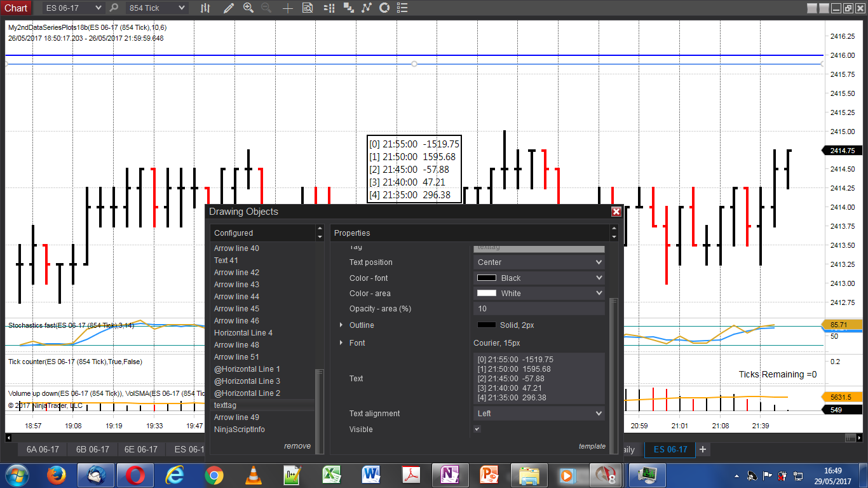Click scroll-down arrow in Configured header
868x488 pixels.
[320, 237]
